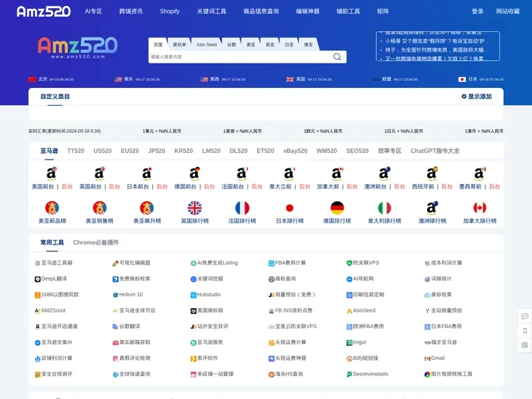This screenshot has width=532, height=399.
Task: Switch to the ChatGPT指令大全 tab
Action: [435, 151]
